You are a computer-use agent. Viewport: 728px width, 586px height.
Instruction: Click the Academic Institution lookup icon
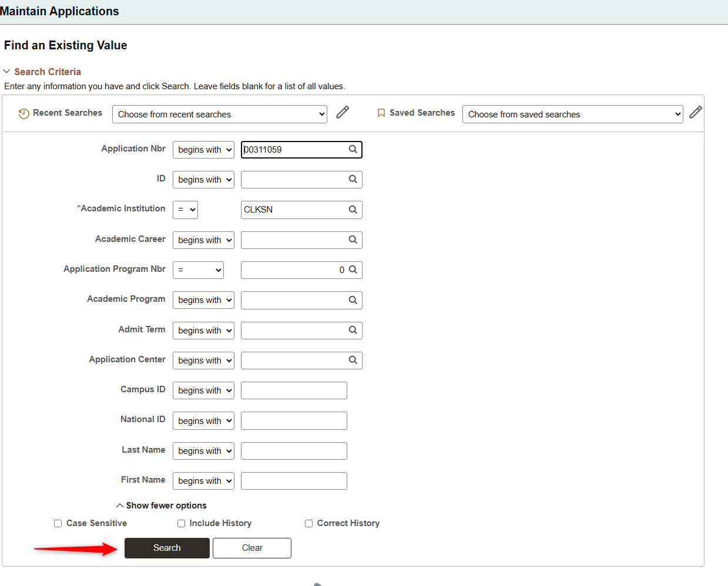tap(353, 210)
